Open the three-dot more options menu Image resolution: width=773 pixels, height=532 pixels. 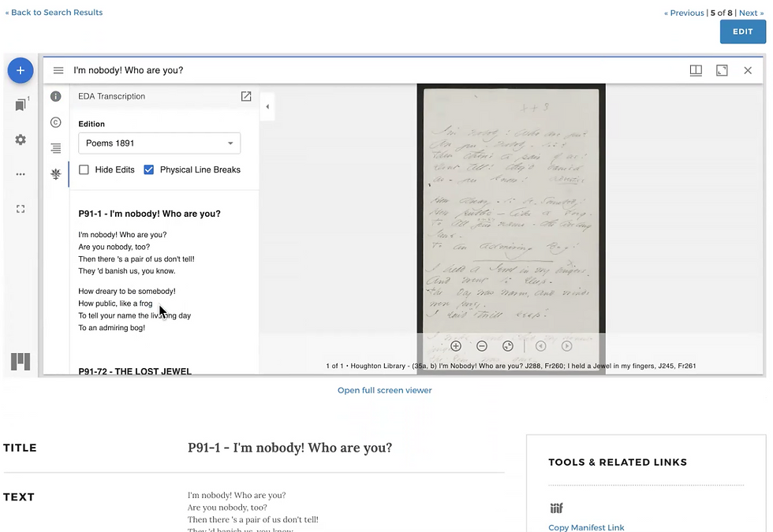point(21,173)
